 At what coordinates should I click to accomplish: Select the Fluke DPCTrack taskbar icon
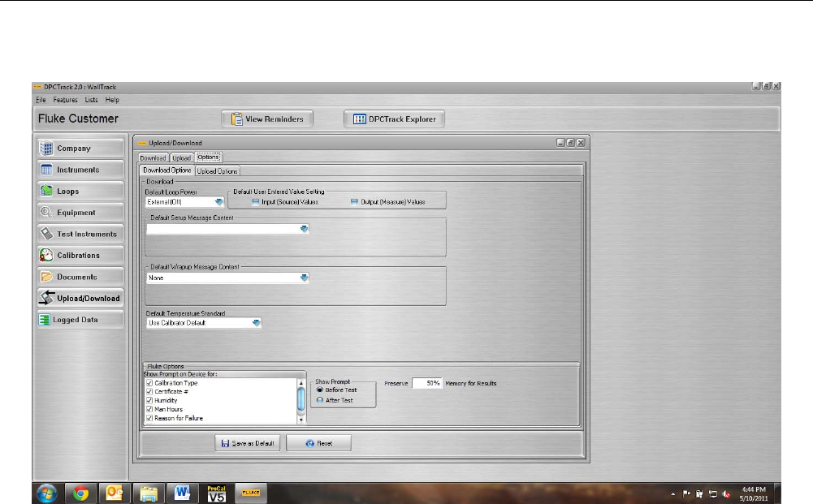click(250, 493)
